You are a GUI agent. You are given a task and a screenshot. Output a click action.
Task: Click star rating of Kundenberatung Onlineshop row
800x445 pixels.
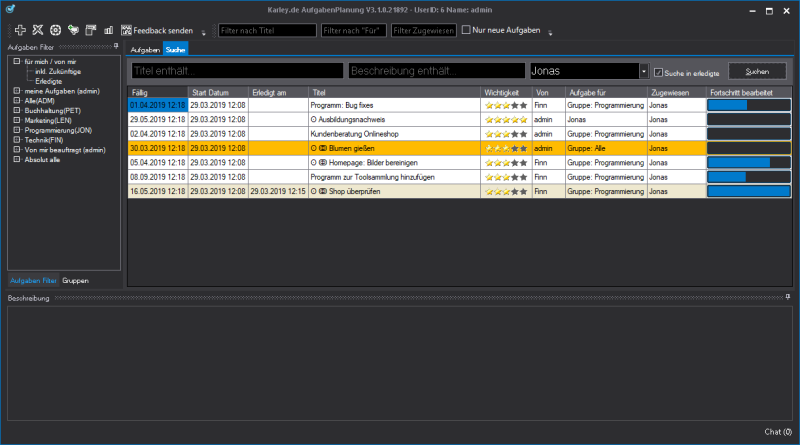[506, 134]
